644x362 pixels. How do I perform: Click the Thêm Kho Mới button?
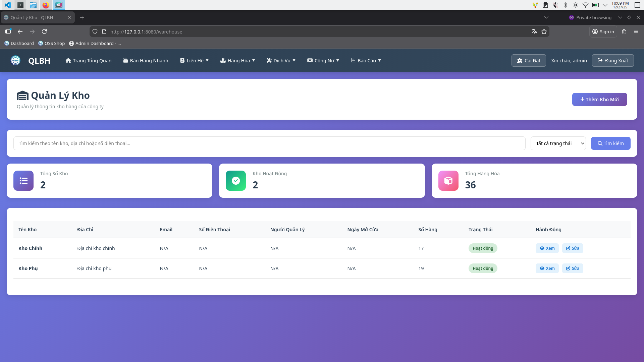[x=599, y=100]
